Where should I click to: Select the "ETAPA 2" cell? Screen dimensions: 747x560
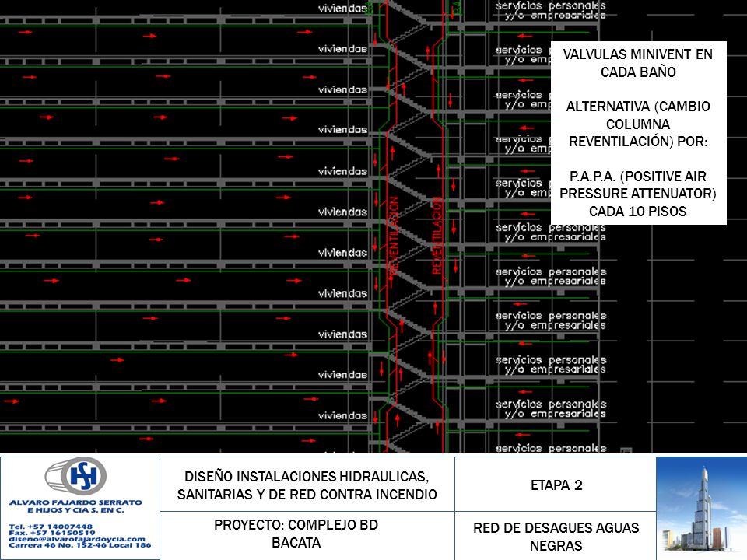pyautogui.click(x=556, y=485)
